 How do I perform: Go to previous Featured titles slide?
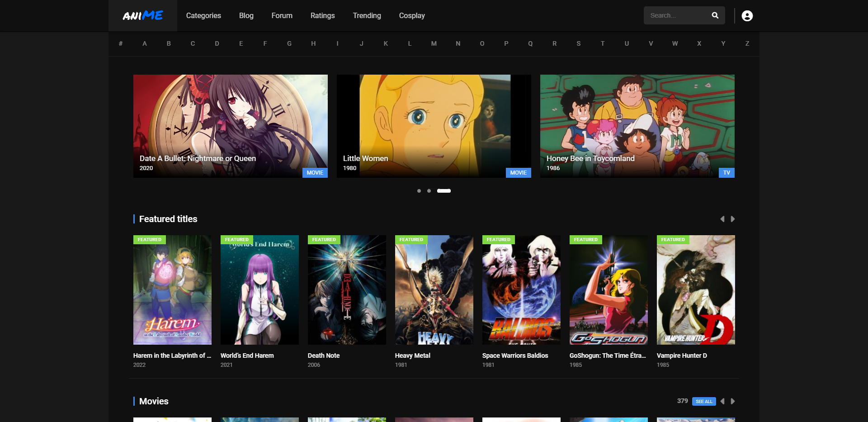722,219
